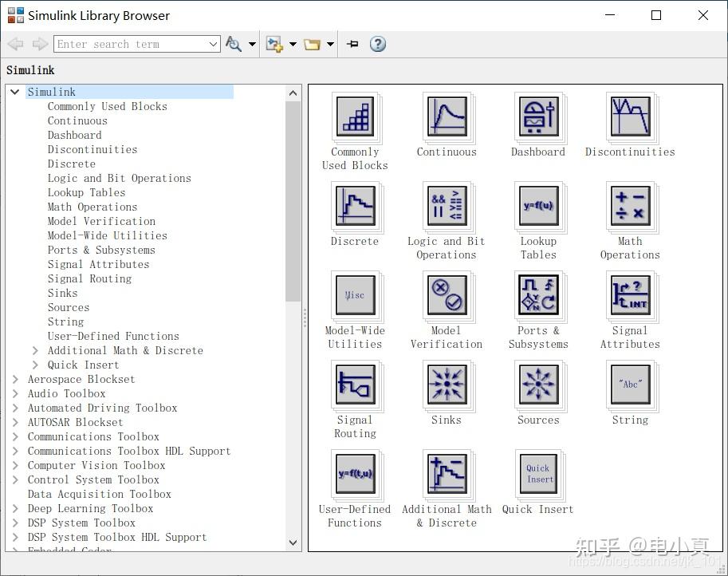Click the new model toolbar icon
Screen dimensions: 728x576
point(274,44)
